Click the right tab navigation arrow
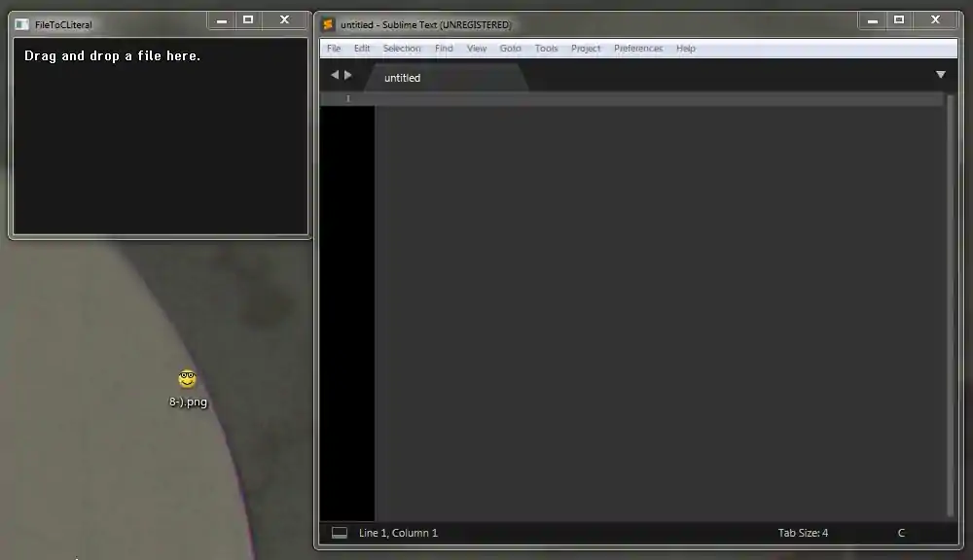973x560 pixels. pos(348,75)
